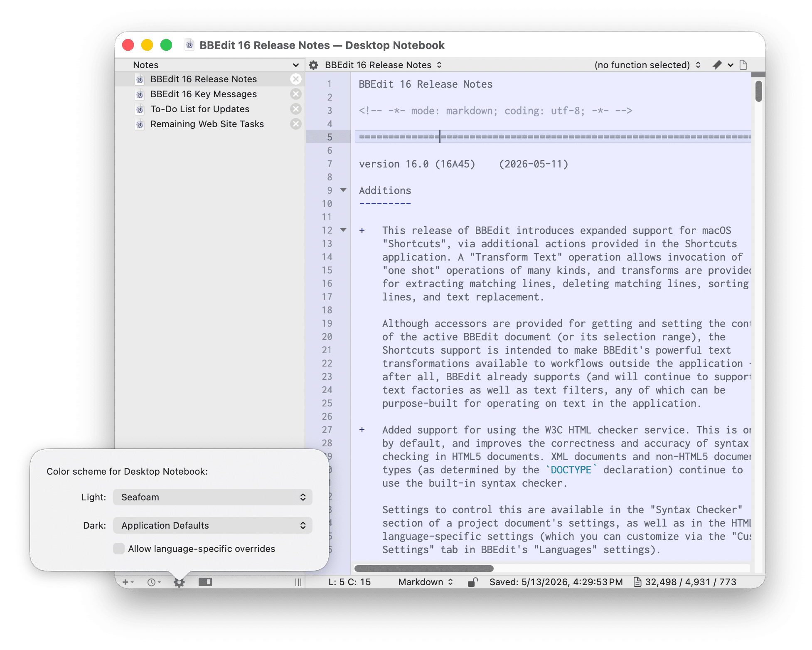Open the Markdown language popup in the status bar
The image size is (812, 650).
(x=425, y=582)
